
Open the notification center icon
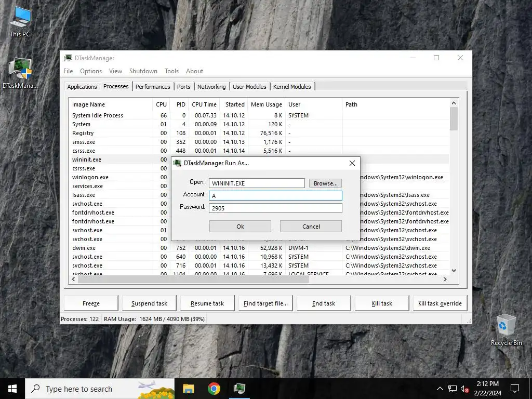point(515,389)
